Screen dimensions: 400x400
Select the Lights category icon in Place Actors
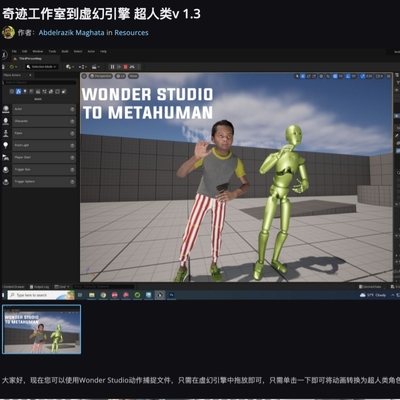(x=25, y=91)
